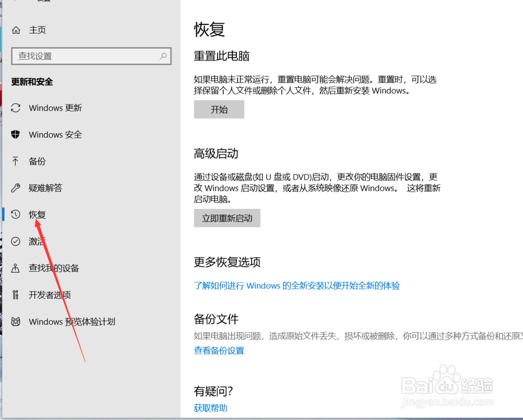The height and width of the screenshot is (420, 523).
Task: Focus the 查找设置 search box
Action: [91, 56]
